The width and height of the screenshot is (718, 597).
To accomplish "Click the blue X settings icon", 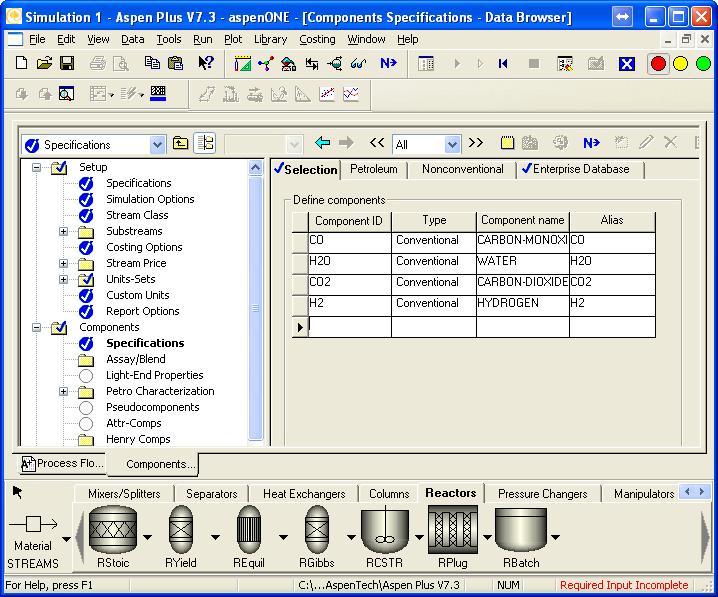I will [626, 64].
